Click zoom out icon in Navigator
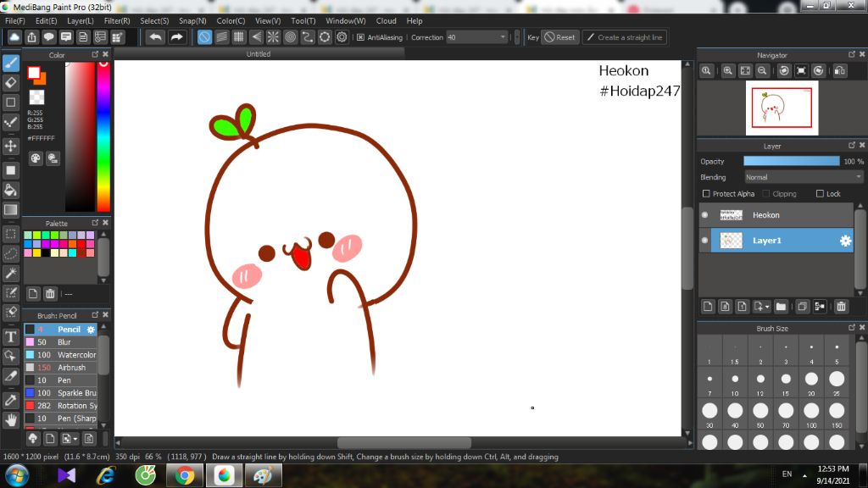The height and width of the screenshot is (488, 868). 762,71
